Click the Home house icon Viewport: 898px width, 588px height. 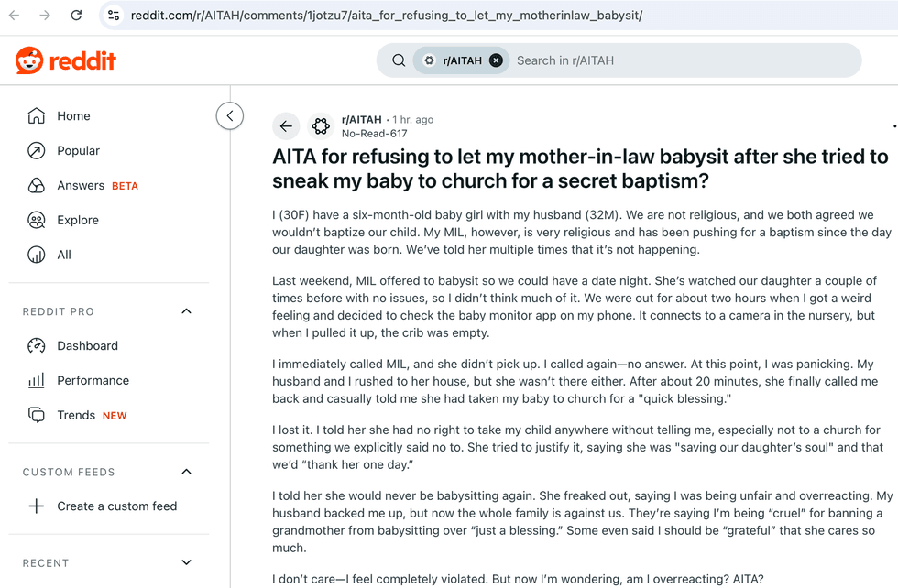36,116
